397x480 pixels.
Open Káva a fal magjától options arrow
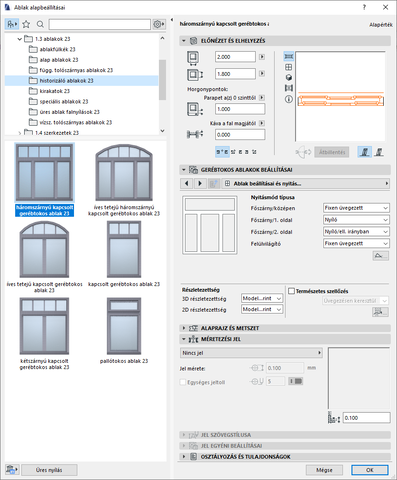(x=262, y=123)
